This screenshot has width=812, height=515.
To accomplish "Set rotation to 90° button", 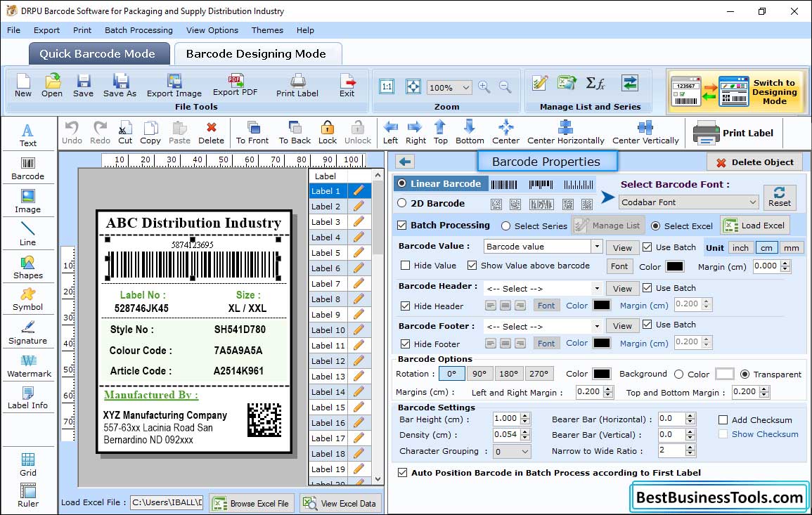I will pyautogui.click(x=479, y=374).
